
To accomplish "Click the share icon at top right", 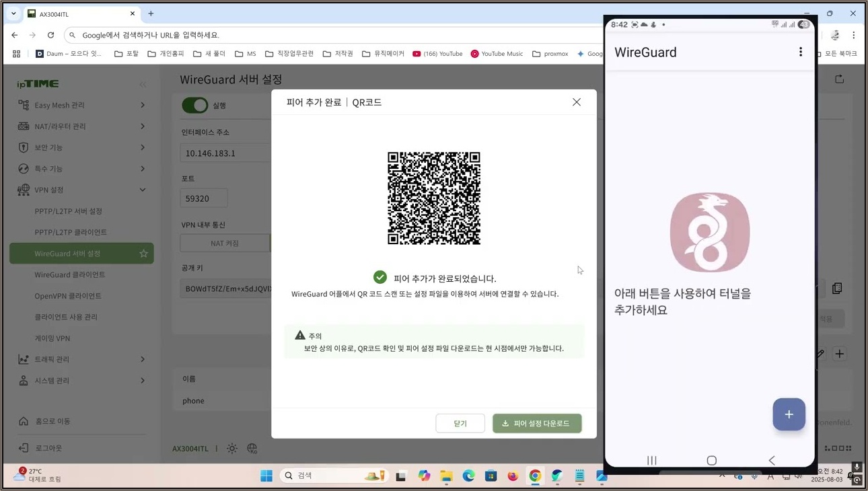I will [839, 79].
